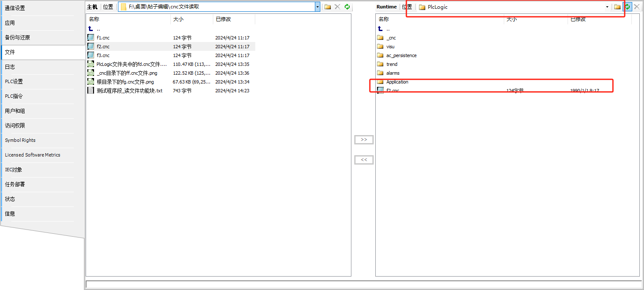Sort host list by 名称 column
Screen dimensions: 644x290
[128, 19]
